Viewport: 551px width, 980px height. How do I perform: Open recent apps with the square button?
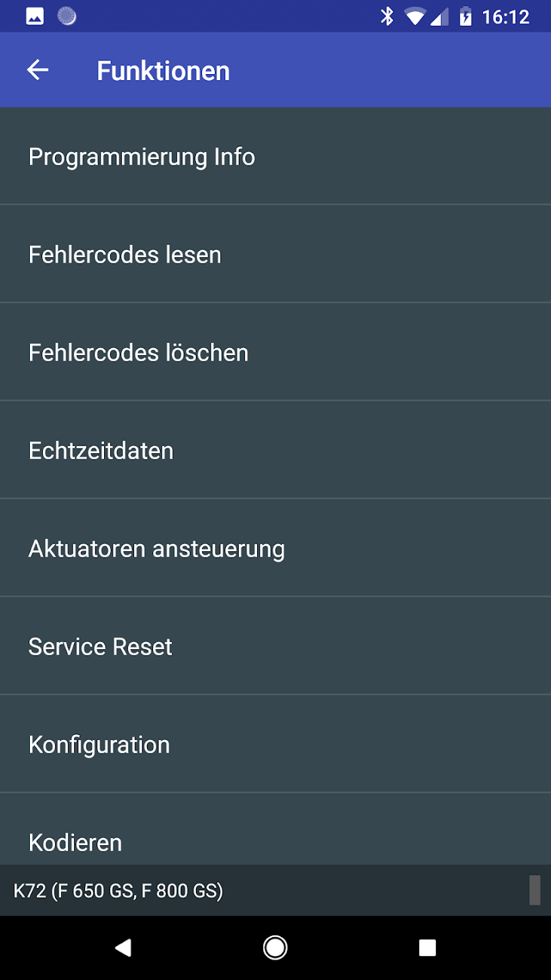pyautogui.click(x=427, y=947)
